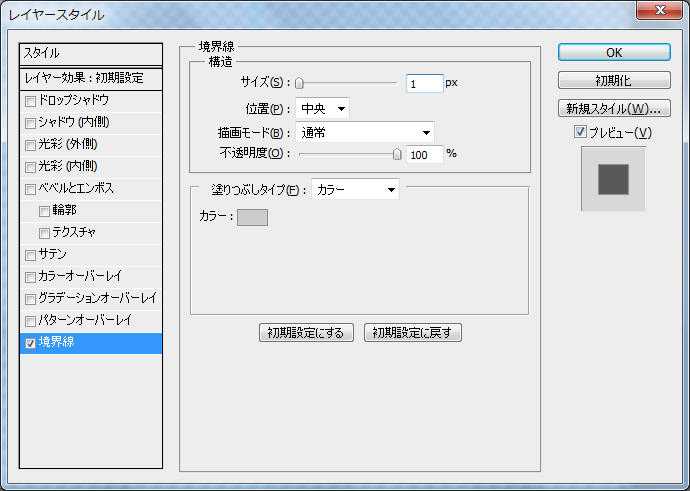This screenshot has width=690, height=491.
Task: Uncheck the 境界線 checkbox
Action: coord(30,344)
